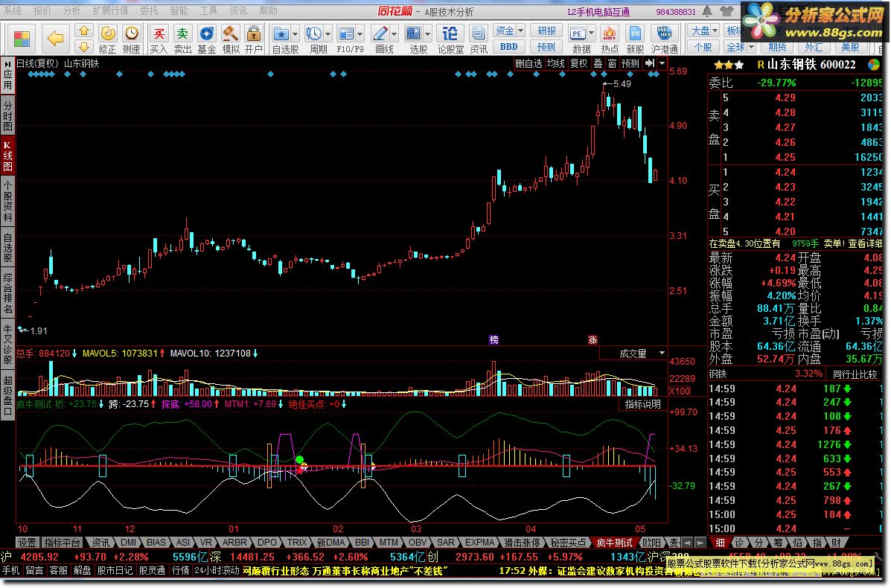The height and width of the screenshot is (588, 891).
Task: Open the 大盘 dropdown
Action: pyautogui.click(x=703, y=31)
